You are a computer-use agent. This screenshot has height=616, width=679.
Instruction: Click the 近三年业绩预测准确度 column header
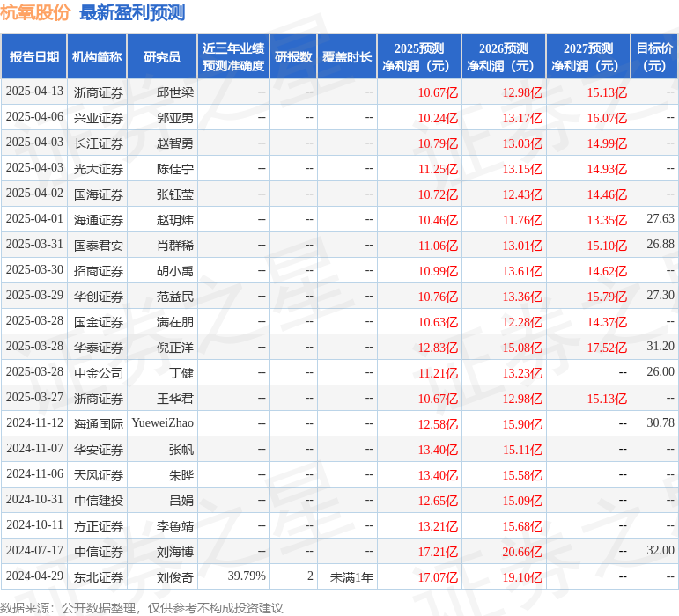tap(232, 57)
